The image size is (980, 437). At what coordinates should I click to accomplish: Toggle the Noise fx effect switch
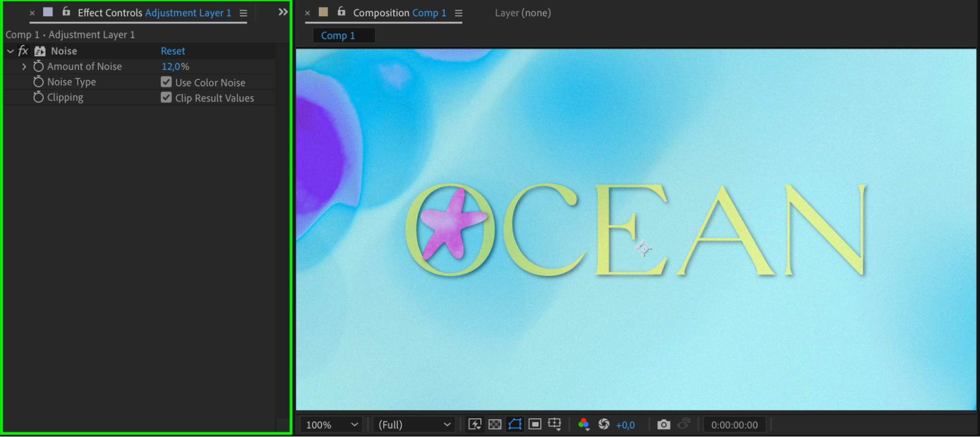click(23, 51)
